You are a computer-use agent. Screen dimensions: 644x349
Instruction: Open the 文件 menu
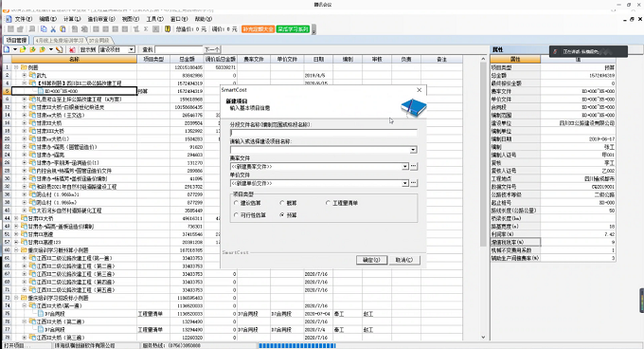pos(24,19)
